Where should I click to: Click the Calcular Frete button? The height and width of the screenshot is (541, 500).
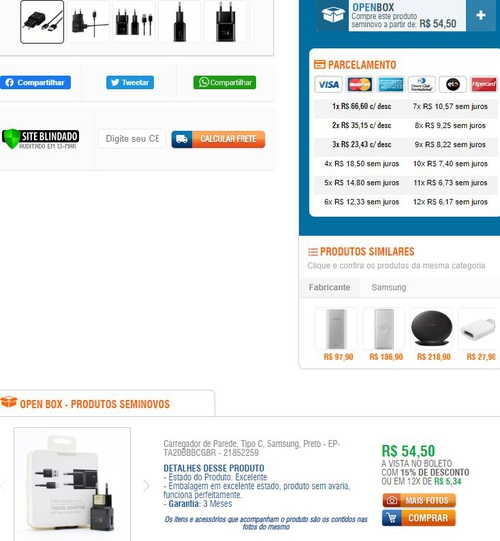pyautogui.click(x=218, y=139)
